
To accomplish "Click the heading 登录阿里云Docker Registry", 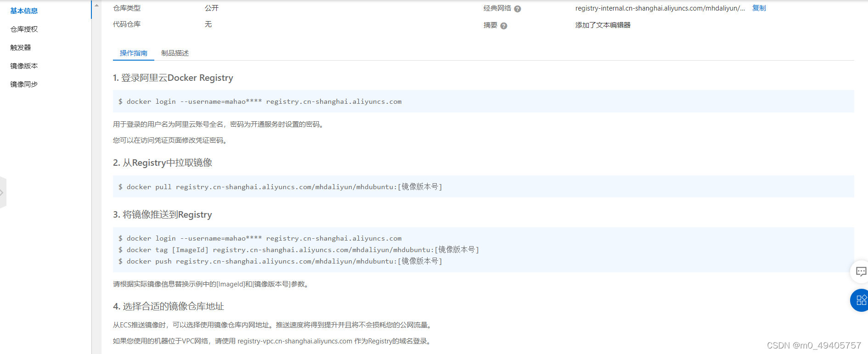I will click(x=173, y=78).
